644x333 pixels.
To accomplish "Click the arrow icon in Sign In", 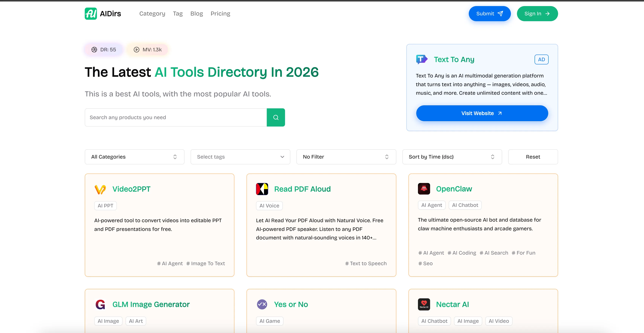I will pos(547,13).
